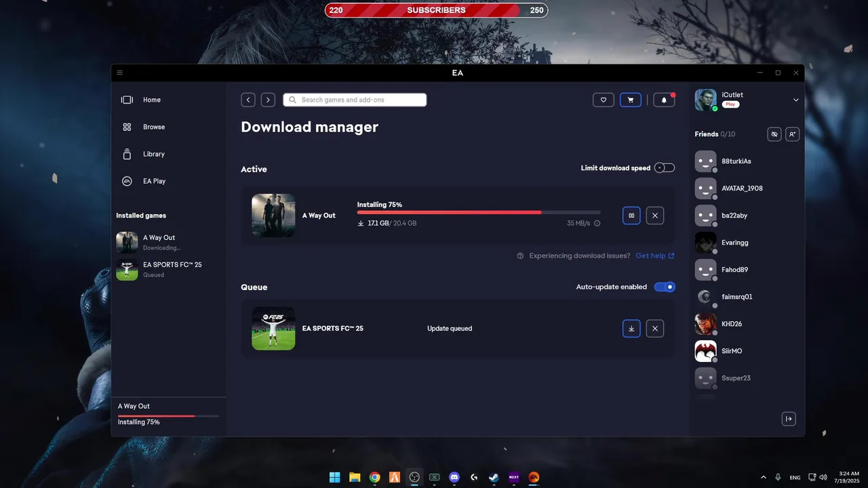Open the Get help link
The image size is (868, 488).
coord(655,256)
